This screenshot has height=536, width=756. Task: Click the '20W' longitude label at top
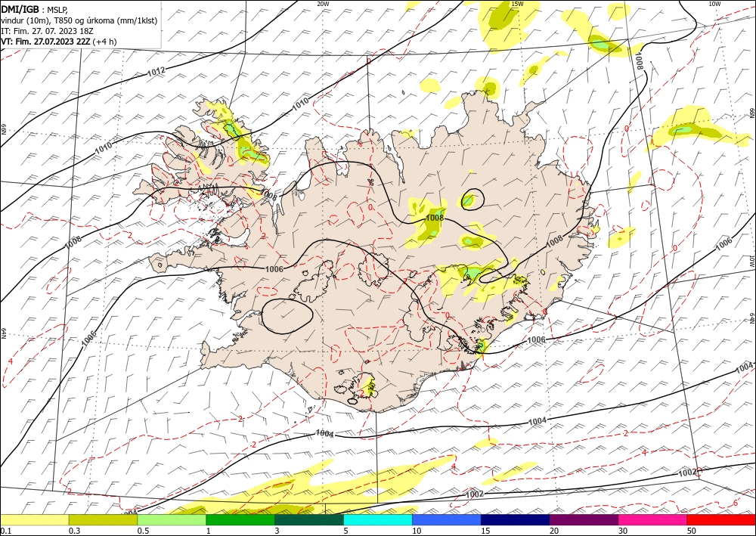[x=324, y=4]
